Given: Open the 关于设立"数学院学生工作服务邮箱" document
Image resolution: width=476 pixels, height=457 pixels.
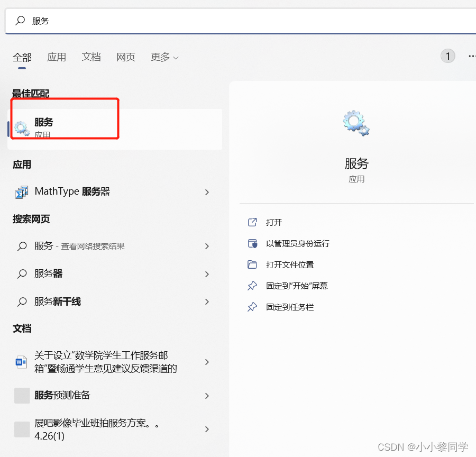Looking at the screenshot, I should click(x=105, y=362).
